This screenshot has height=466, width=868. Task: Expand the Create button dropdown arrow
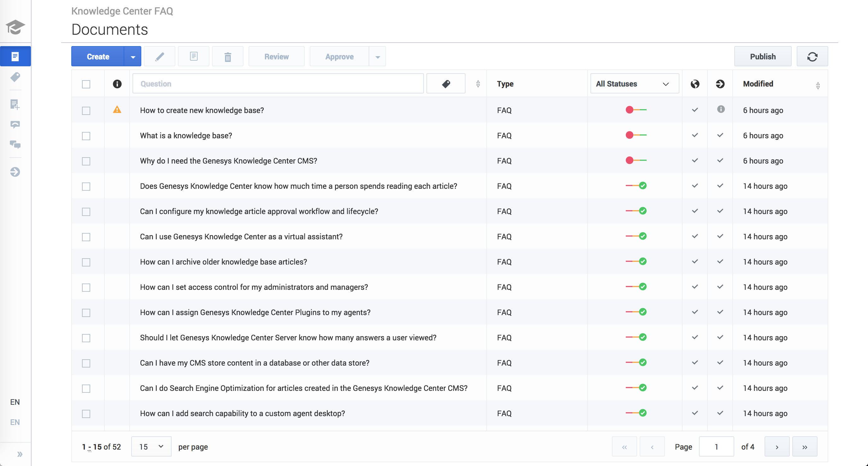(x=133, y=57)
